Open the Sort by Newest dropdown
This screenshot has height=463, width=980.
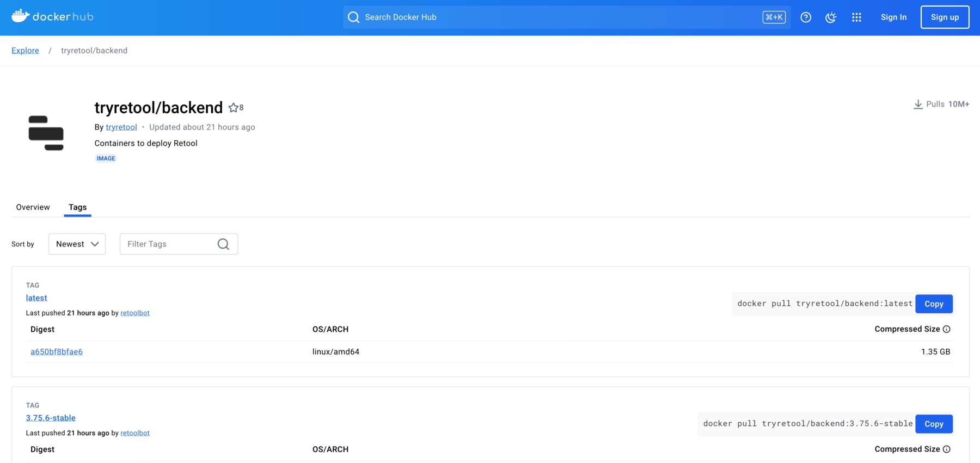pyautogui.click(x=77, y=244)
